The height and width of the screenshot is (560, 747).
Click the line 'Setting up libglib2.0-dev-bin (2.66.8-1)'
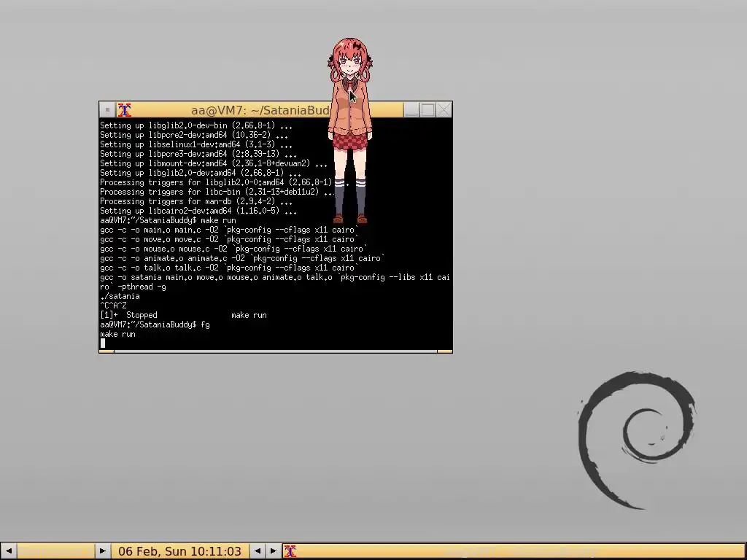(196, 125)
